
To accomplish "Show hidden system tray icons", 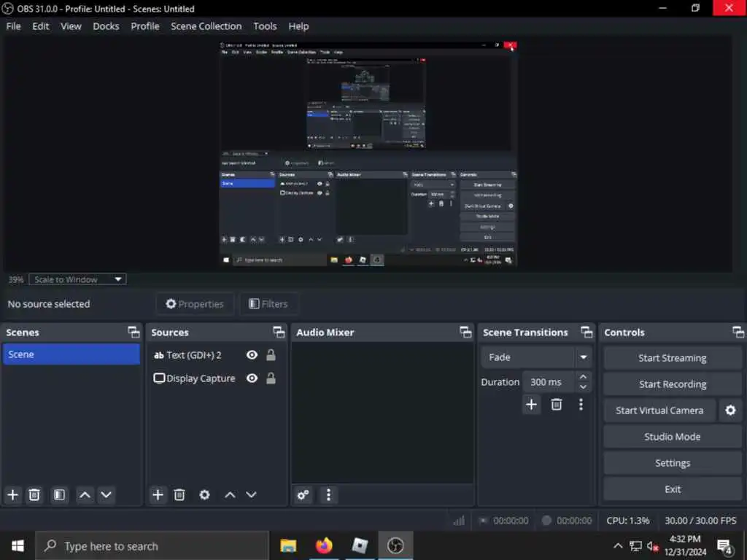I will [617, 545].
